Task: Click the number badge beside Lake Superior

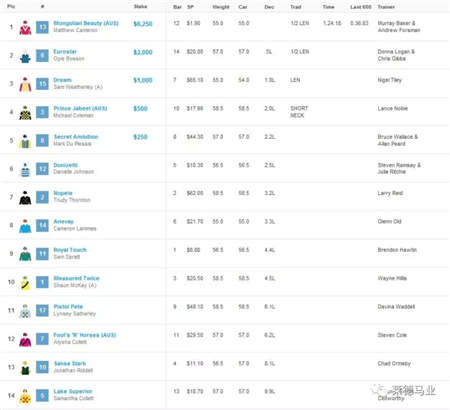Action: click(x=42, y=395)
